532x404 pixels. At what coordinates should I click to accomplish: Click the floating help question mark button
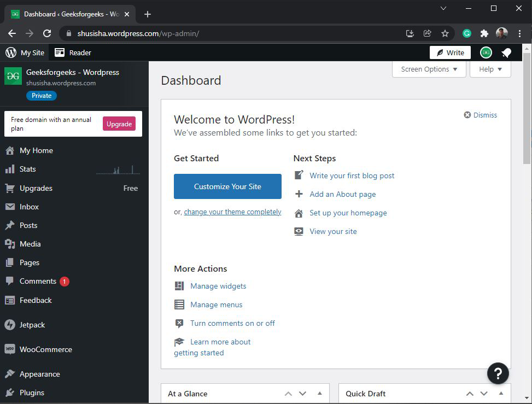(498, 373)
